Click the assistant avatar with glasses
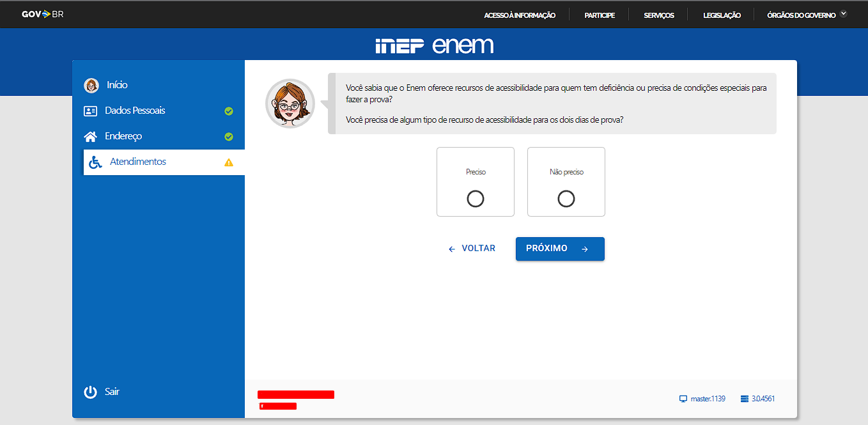 290,104
